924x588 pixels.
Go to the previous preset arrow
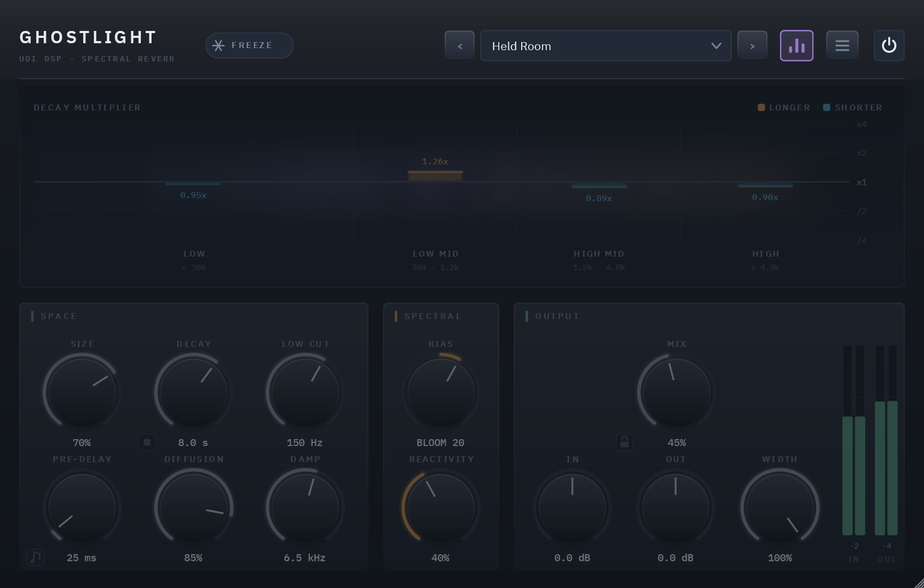point(460,46)
